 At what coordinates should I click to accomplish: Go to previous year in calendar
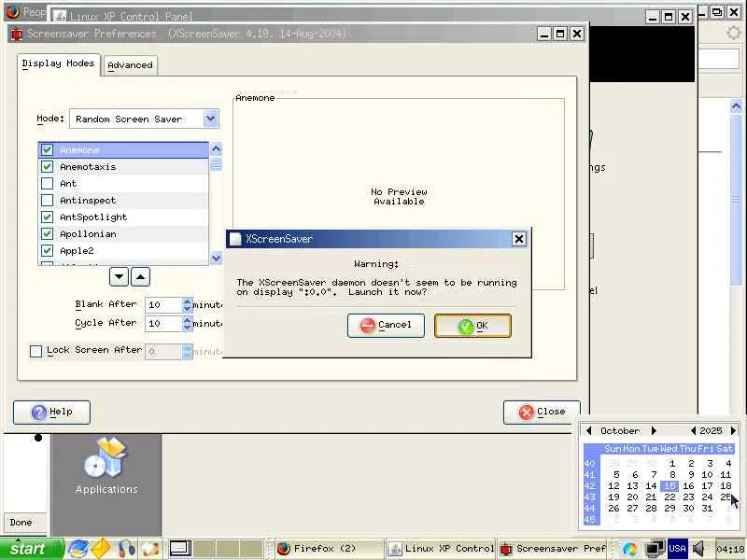[693, 430]
